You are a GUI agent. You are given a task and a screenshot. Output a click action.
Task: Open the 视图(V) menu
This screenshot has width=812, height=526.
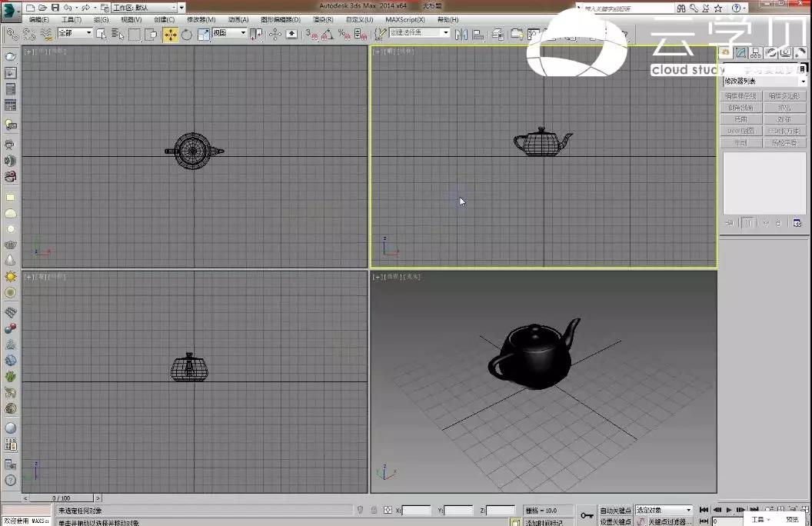(131, 20)
